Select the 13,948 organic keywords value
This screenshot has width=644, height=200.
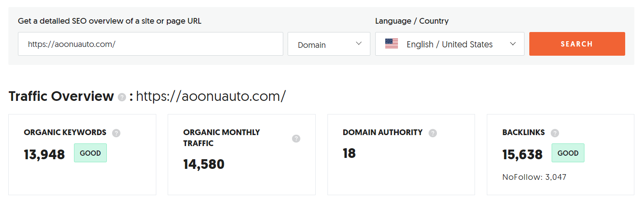(x=44, y=154)
